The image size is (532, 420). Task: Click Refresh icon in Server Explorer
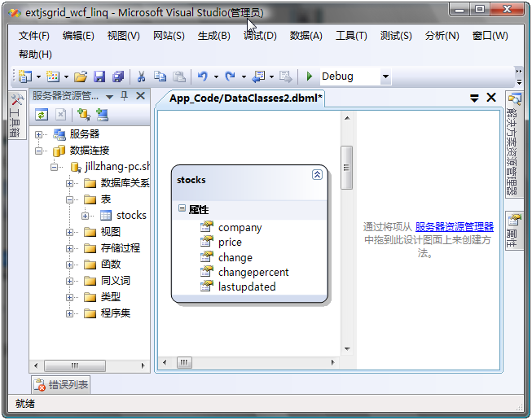(42, 115)
